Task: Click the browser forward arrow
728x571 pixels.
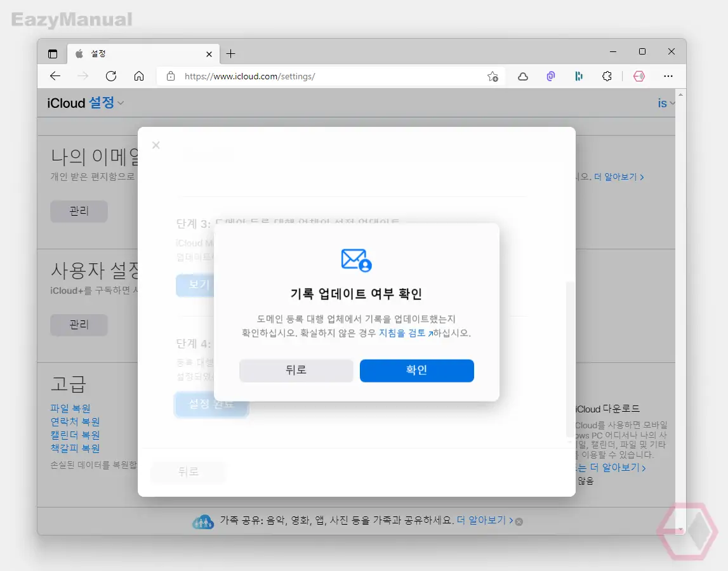Action: pyautogui.click(x=83, y=76)
